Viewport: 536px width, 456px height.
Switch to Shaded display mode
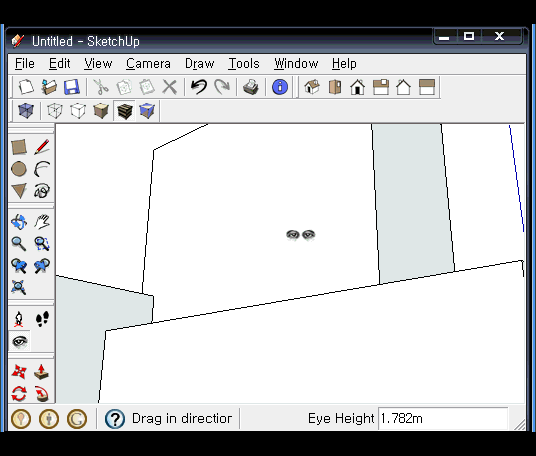101,111
